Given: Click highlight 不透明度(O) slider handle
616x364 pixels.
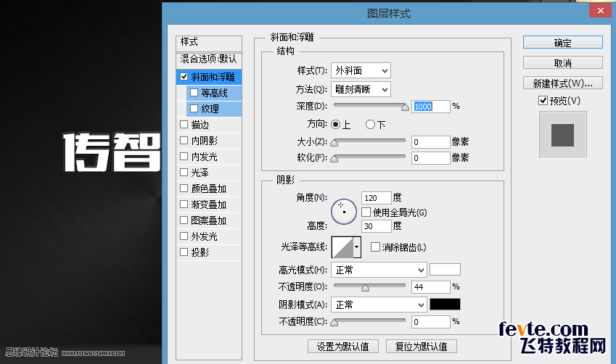Looking at the screenshot, I should 366,288.
